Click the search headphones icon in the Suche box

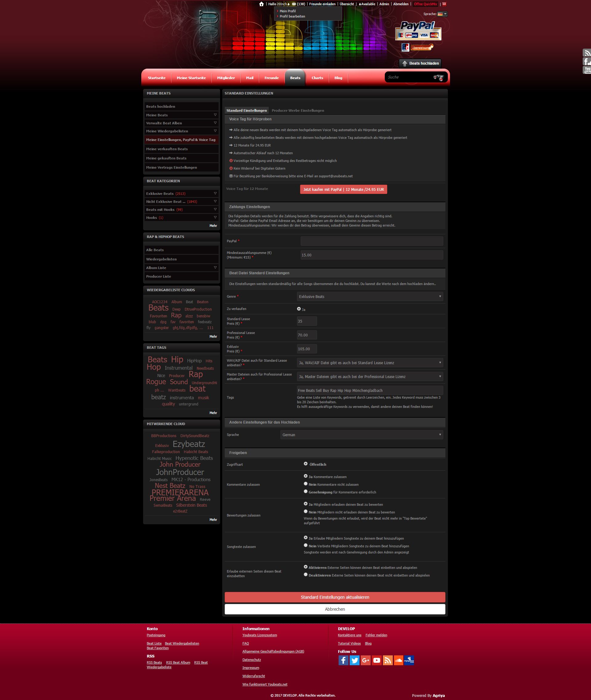click(x=438, y=77)
